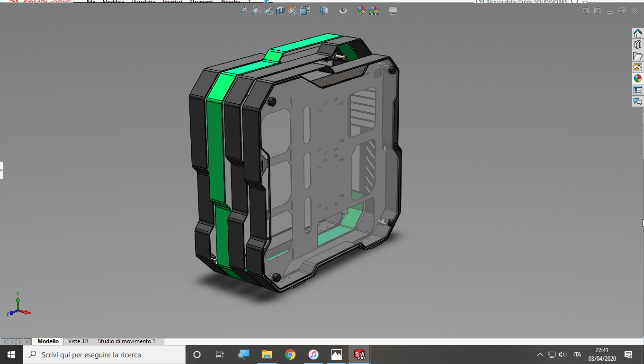Launch Google Chrome from the taskbar
Viewport: 644px width, 364px height.
point(290,355)
